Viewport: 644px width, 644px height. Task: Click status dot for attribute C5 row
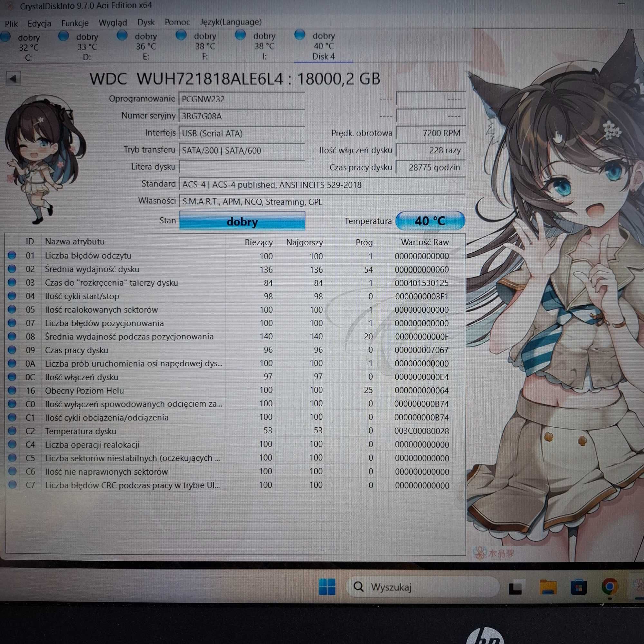click(x=12, y=458)
